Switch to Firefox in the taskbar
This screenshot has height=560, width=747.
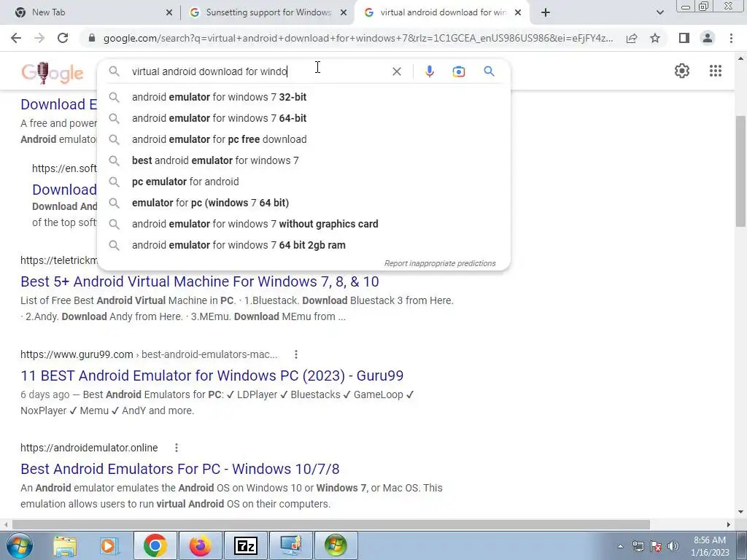click(x=200, y=545)
